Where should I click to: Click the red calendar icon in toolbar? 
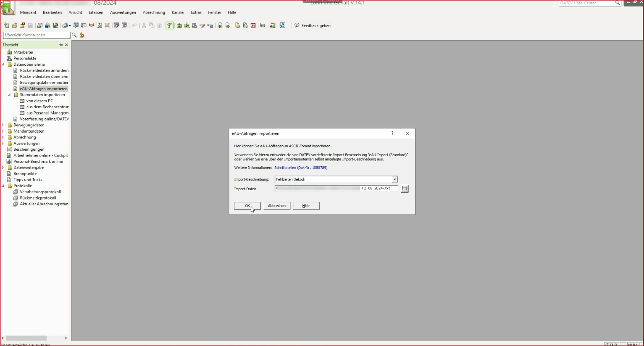253,26
